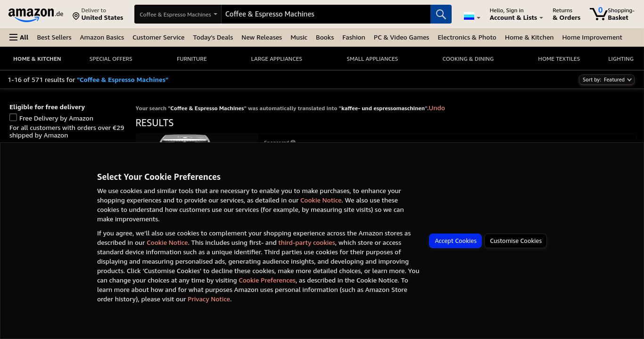The width and height of the screenshot is (644, 339).
Task: Open Today's Deals
Action: tap(213, 37)
